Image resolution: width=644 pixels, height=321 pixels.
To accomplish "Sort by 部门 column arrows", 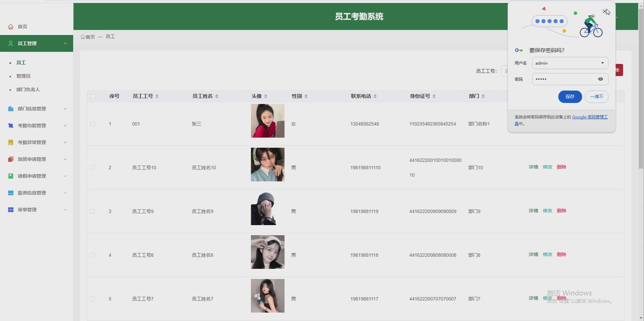I will coord(483,96).
